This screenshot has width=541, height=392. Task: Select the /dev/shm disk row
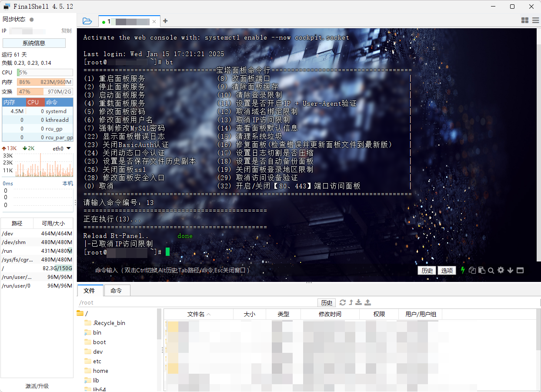(37, 242)
